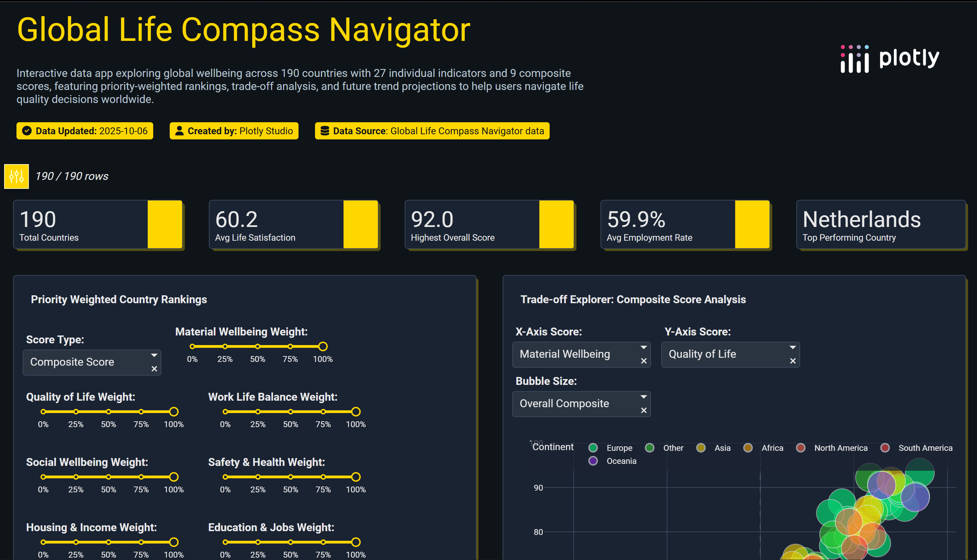Click the Plotly logo
Image resolution: width=977 pixels, height=560 pixels.
[889, 59]
